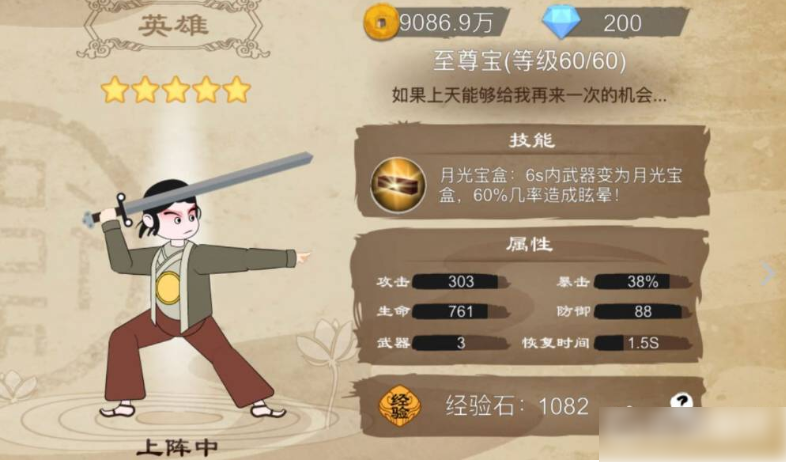
Task: Tap the 经验 experience stone badge
Action: tap(400, 405)
